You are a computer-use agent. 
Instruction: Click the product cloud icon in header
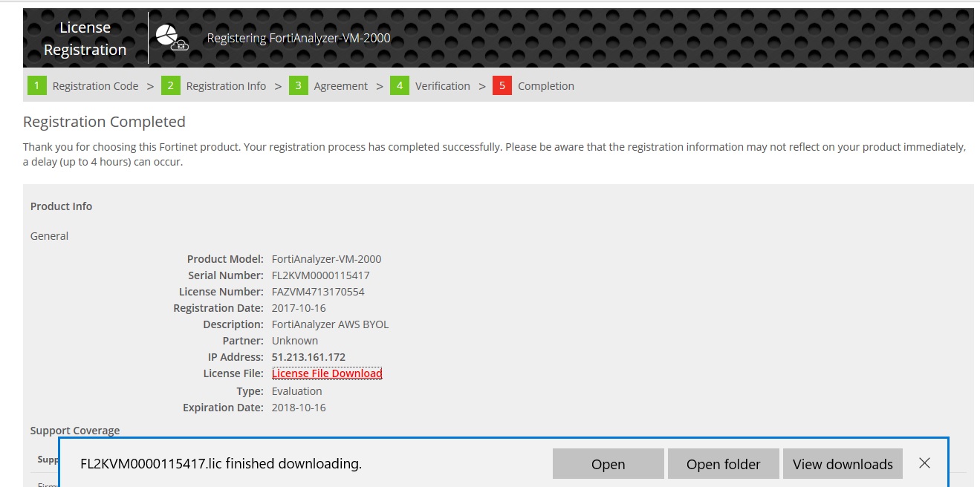tap(172, 38)
